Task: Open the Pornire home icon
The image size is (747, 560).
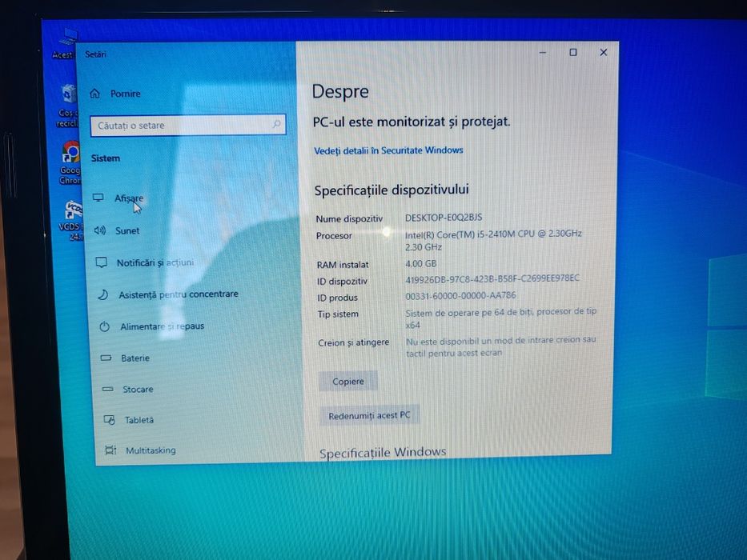Action: click(94, 94)
